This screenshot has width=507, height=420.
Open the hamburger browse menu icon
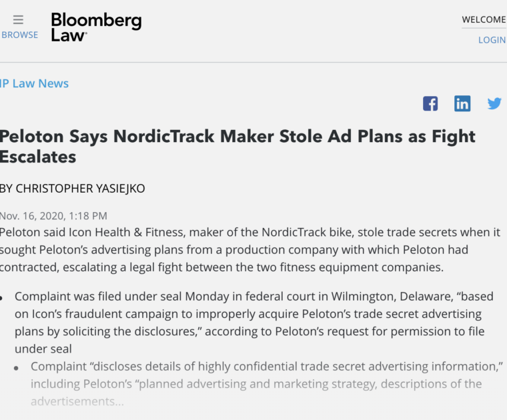18,19
